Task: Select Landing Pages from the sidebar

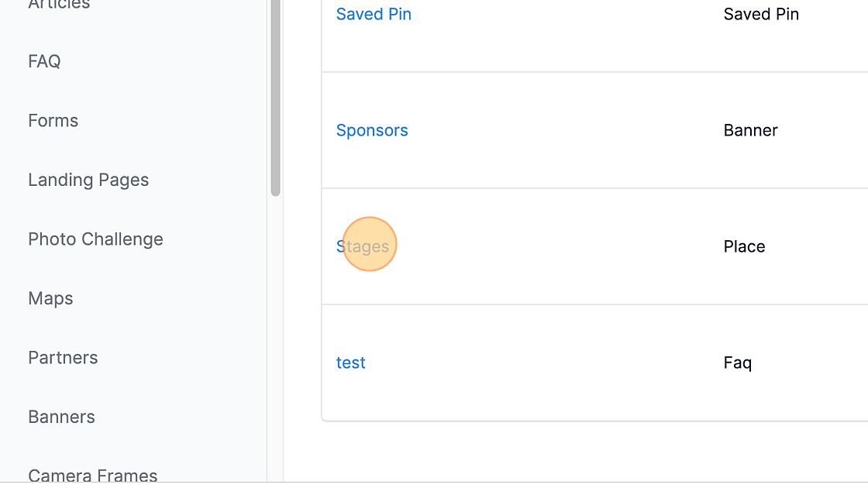Action: click(88, 180)
